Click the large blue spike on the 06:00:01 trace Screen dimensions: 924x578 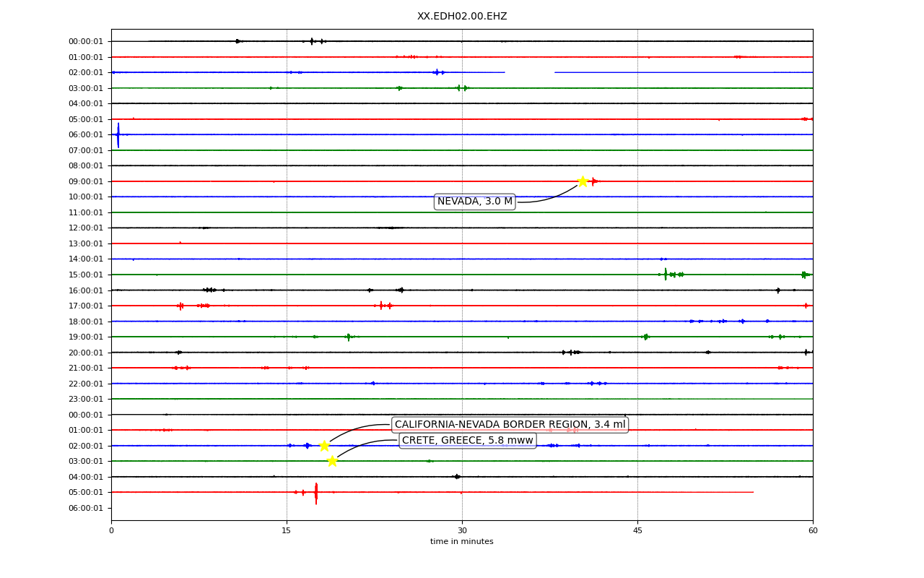[118, 135]
